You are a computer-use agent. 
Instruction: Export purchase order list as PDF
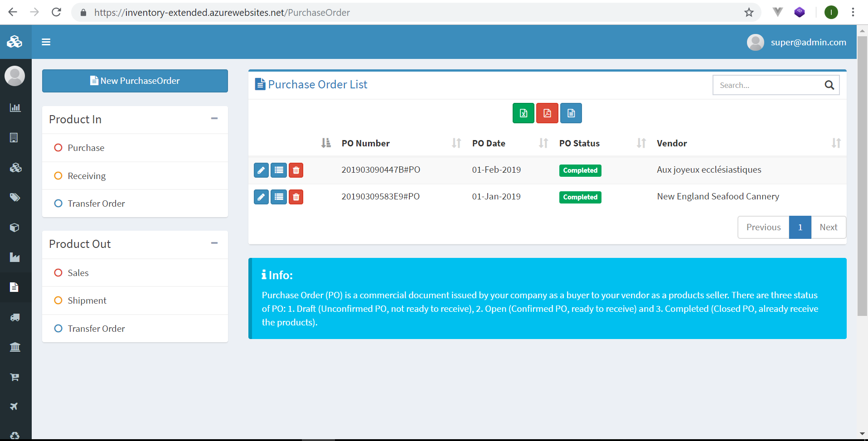coord(547,113)
